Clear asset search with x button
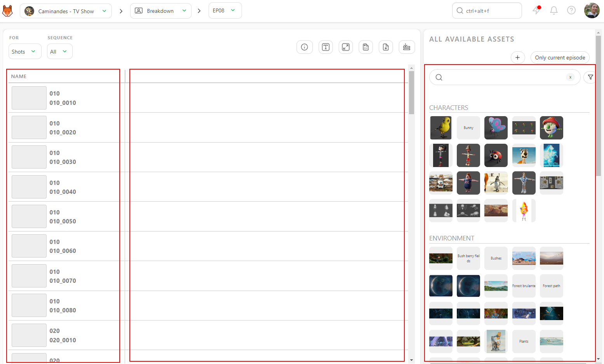 (570, 77)
